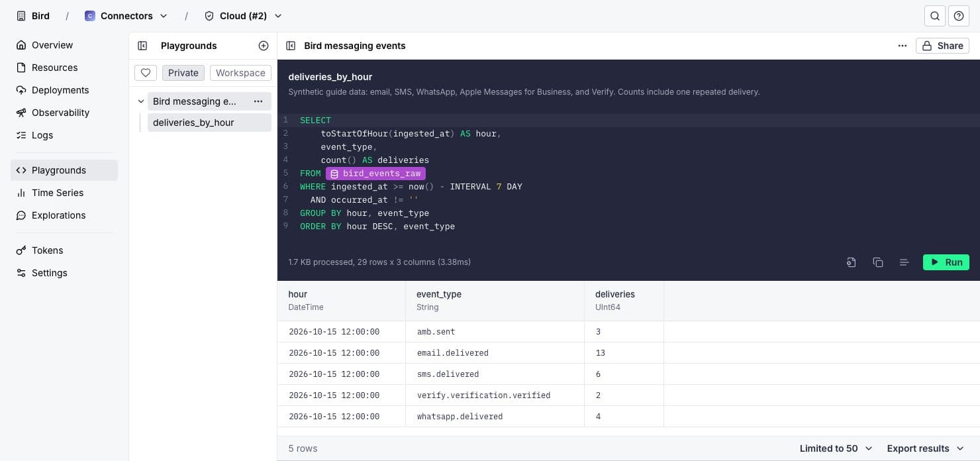Select the amb.sent cell
980x461 pixels.
(495, 331)
